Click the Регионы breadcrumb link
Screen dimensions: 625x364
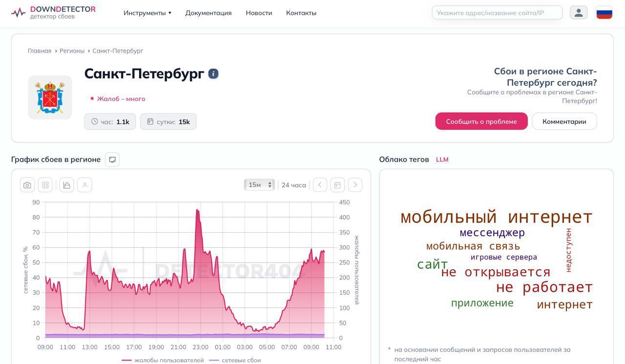click(72, 51)
